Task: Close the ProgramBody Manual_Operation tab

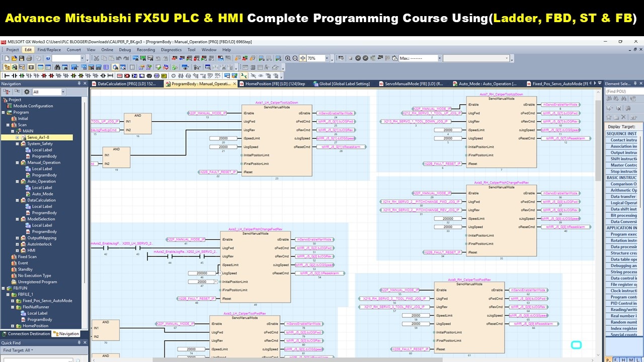Action: (x=234, y=84)
